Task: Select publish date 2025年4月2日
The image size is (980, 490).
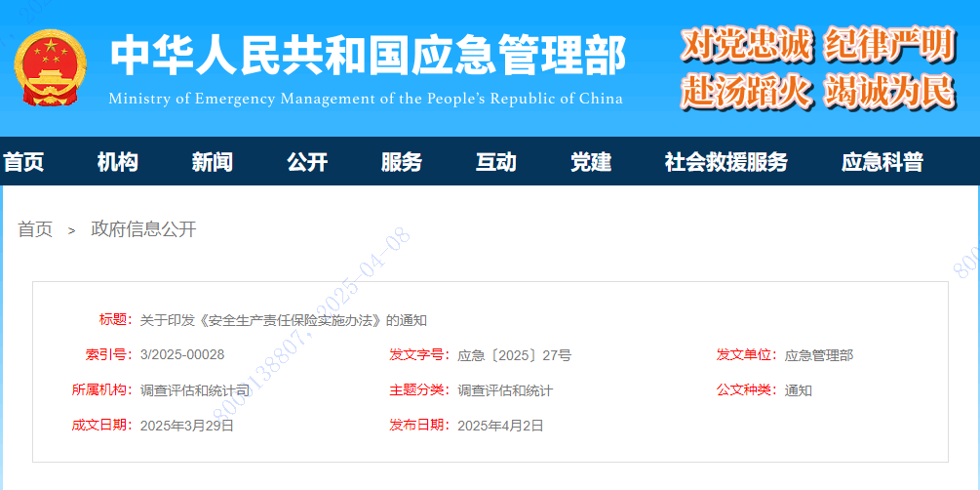Action: tap(500, 427)
